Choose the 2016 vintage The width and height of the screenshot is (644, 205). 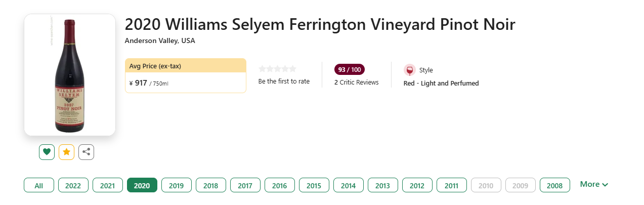tap(280, 185)
